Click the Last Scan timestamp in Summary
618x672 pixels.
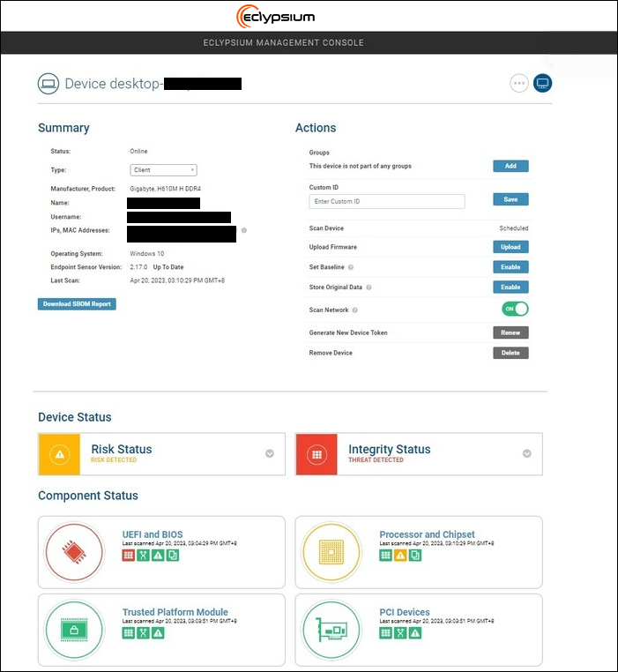177,280
